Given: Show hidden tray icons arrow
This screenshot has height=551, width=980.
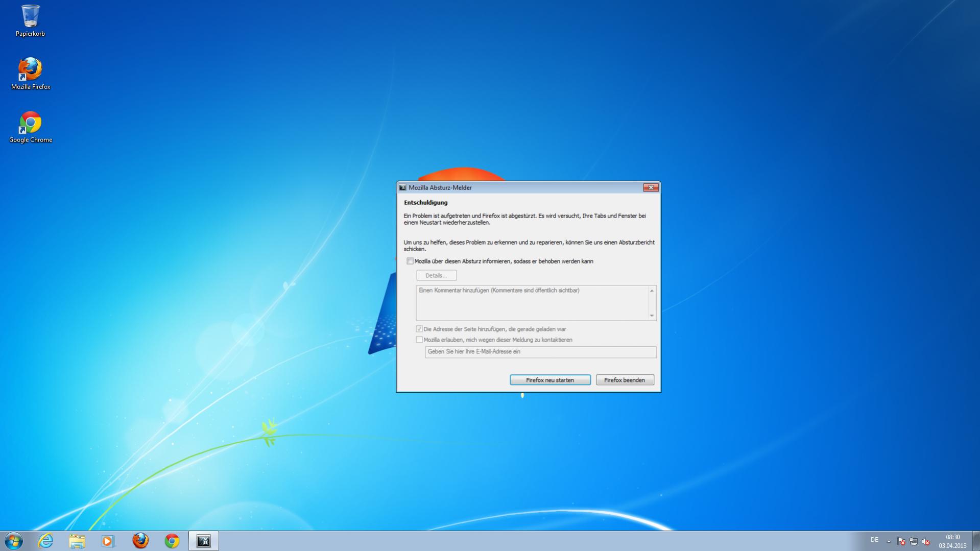Looking at the screenshot, I should tap(889, 541).
